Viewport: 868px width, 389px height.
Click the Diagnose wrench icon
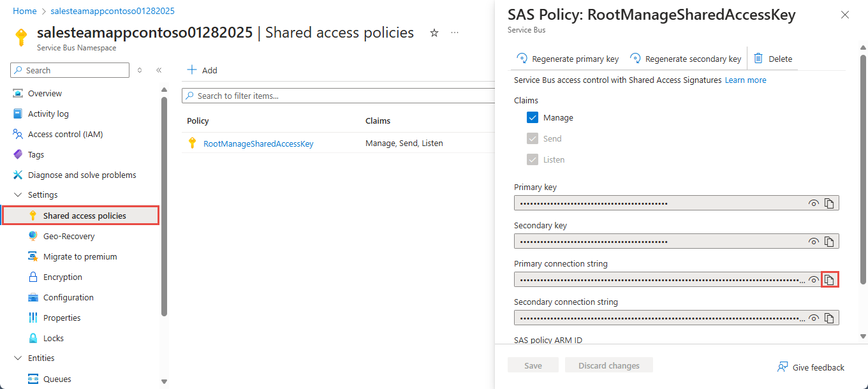click(x=18, y=175)
